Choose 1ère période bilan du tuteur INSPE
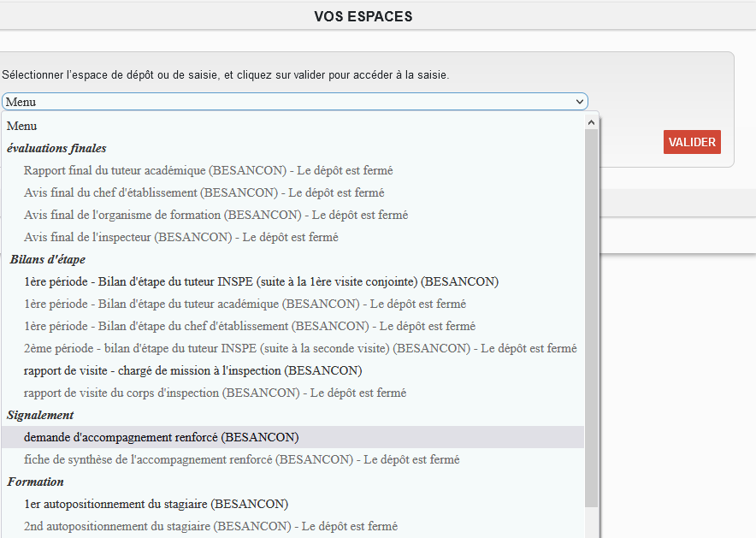The width and height of the screenshot is (756, 538). click(x=261, y=281)
